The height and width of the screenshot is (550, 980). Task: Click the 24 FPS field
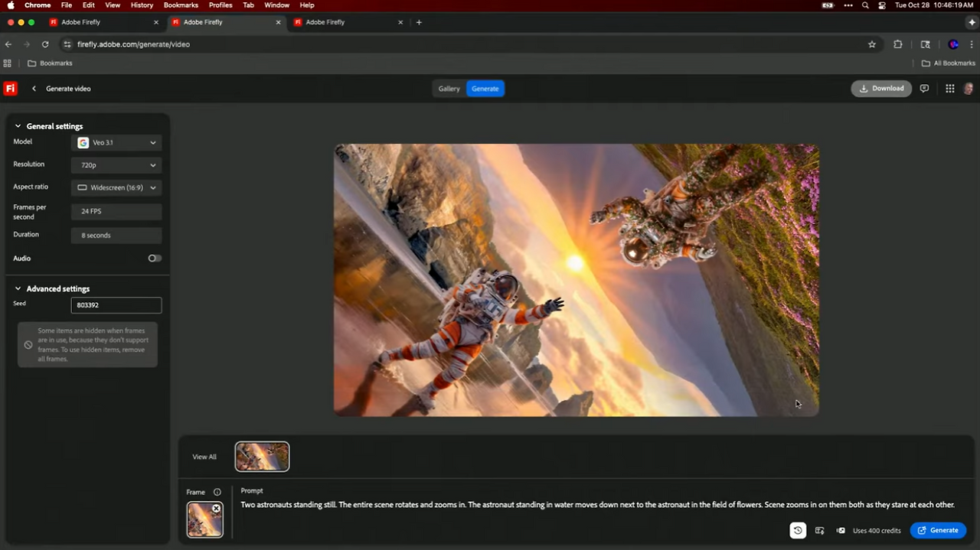116,211
